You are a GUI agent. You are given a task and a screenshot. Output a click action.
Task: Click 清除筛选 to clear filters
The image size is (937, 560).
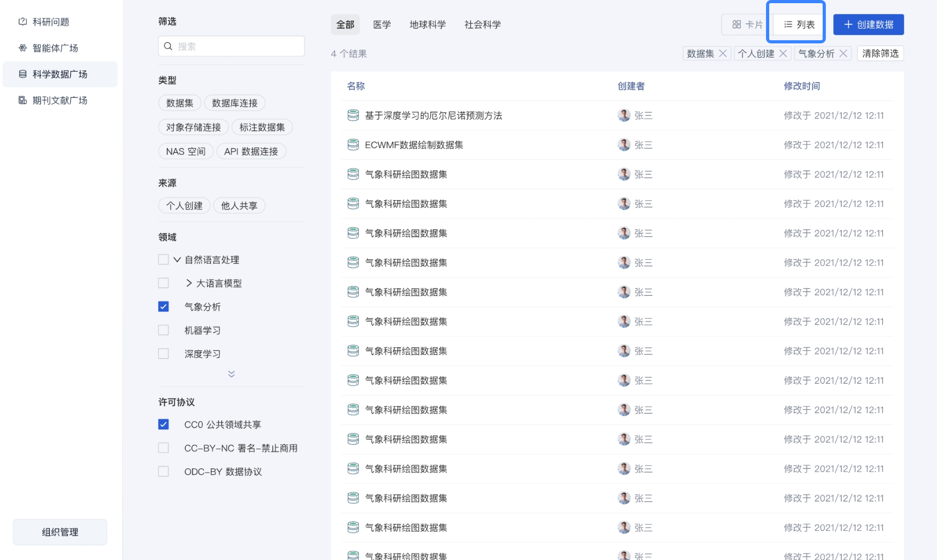click(880, 53)
